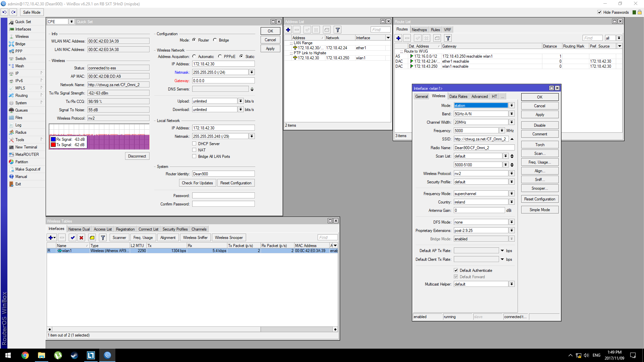Open the Netmask dropdown under Wireless Network
644x362 pixels.
(x=252, y=72)
